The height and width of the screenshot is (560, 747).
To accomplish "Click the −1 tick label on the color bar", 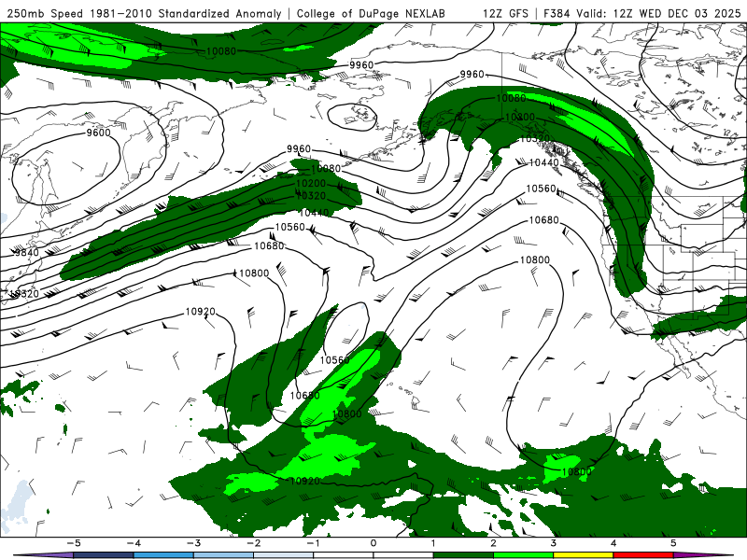I will [313, 543].
